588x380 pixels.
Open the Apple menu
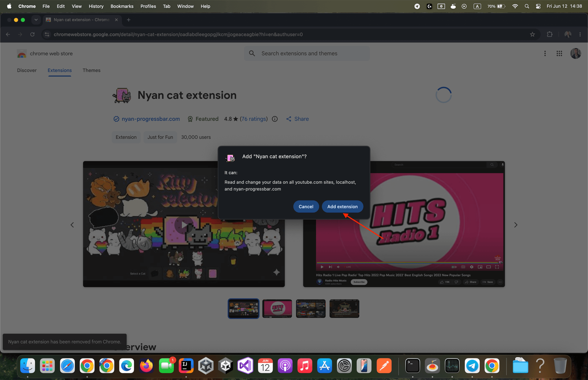[9, 6]
